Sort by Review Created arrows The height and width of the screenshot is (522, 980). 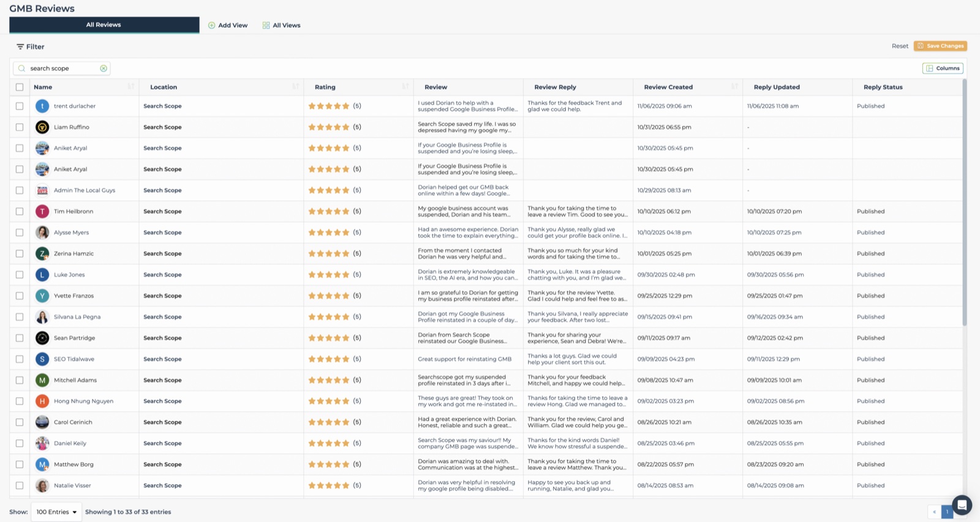pyautogui.click(x=734, y=87)
